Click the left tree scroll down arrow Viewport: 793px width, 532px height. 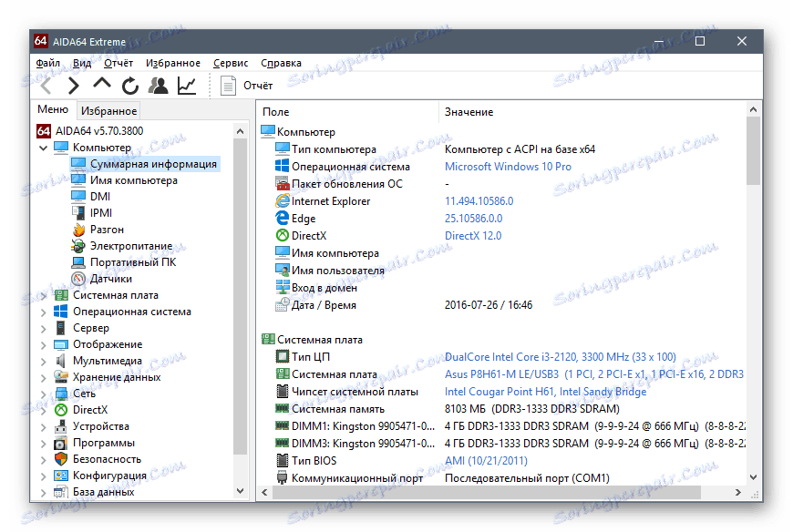(241, 491)
